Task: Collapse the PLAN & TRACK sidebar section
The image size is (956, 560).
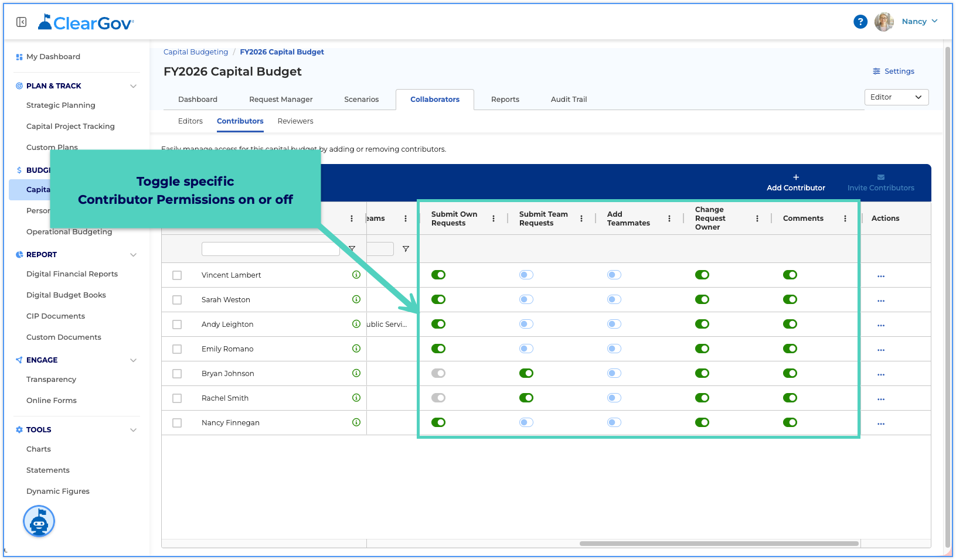Action: 133,86
